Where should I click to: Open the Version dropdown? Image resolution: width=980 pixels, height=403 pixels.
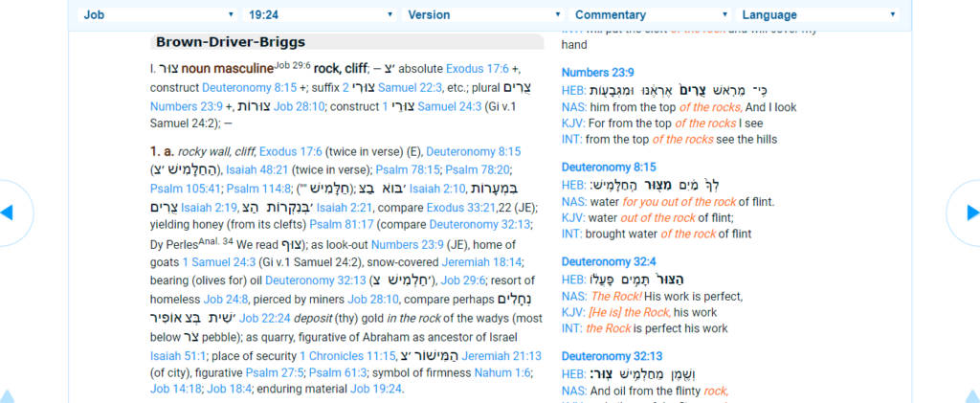point(483,14)
